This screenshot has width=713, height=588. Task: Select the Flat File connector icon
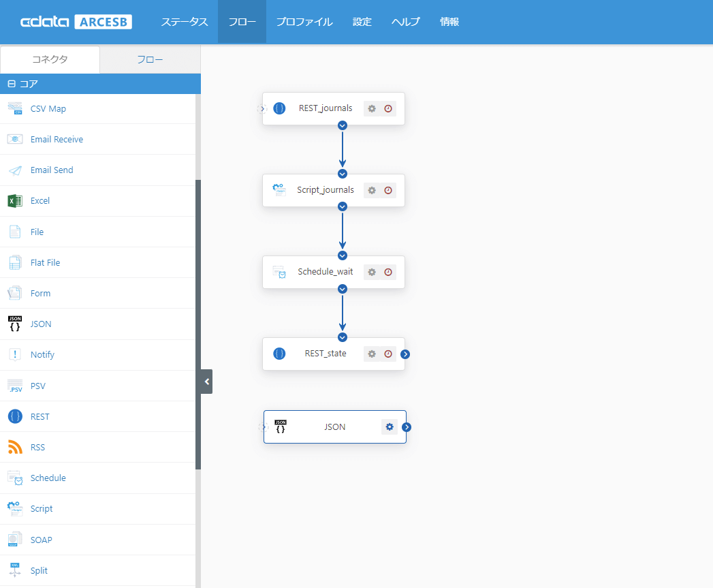coord(15,262)
